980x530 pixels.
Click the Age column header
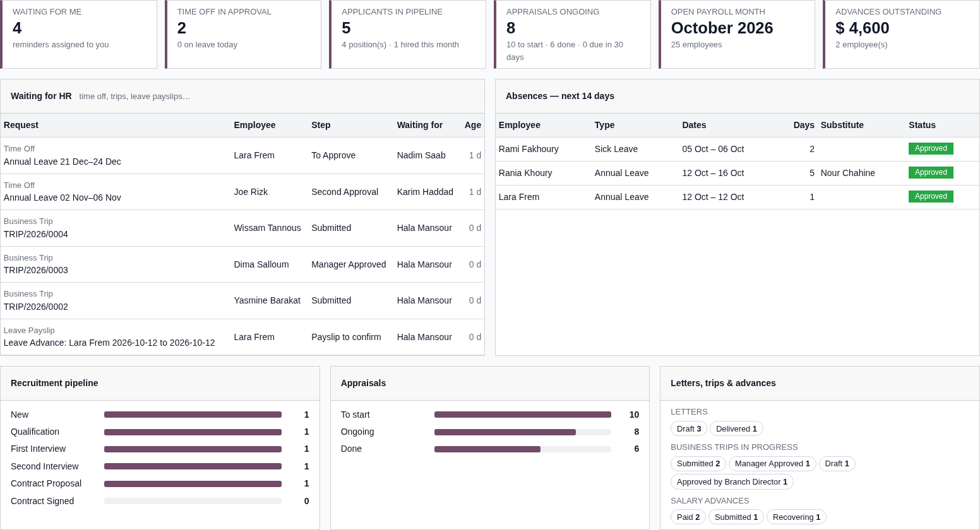pyautogui.click(x=473, y=125)
